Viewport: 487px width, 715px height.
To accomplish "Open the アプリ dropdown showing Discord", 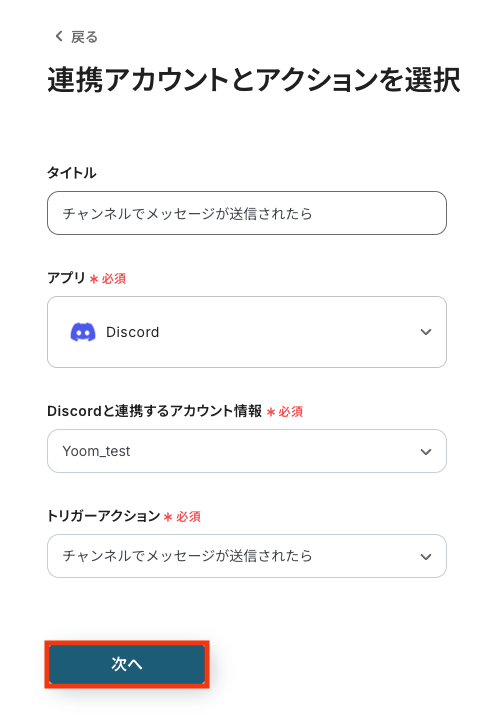I will [x=247, y=332].
